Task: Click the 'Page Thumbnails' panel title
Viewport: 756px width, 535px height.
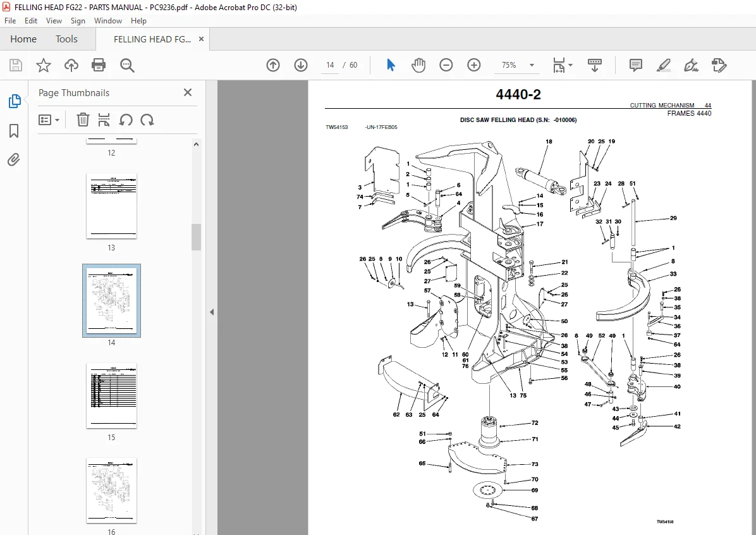Action: 74,93
